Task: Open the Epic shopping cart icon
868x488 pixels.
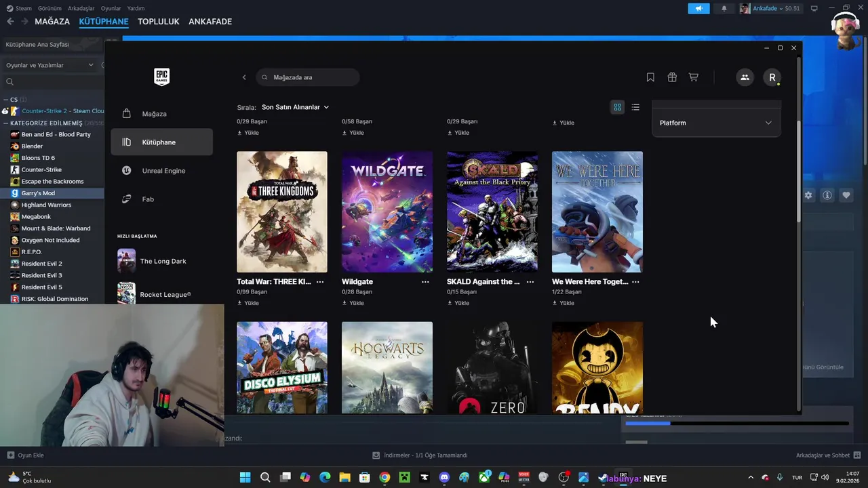Action: coord(693,77)
